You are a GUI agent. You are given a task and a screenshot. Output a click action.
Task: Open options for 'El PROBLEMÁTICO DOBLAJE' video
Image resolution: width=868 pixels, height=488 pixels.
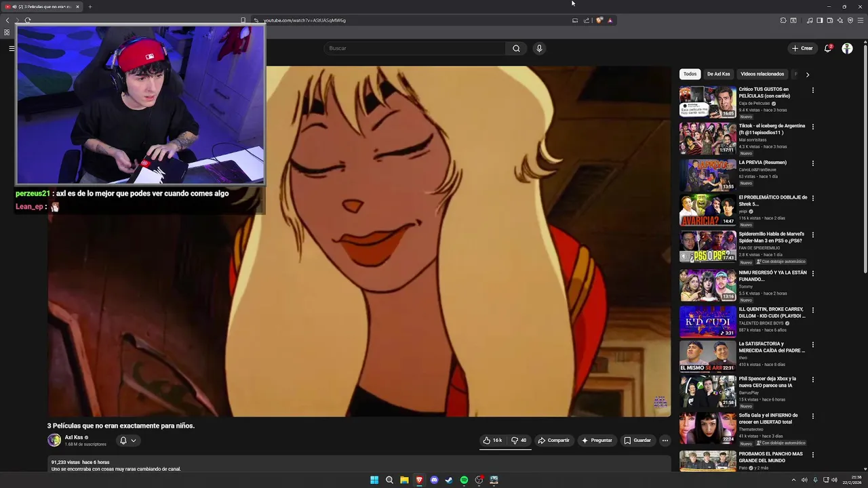coord(812,198)
